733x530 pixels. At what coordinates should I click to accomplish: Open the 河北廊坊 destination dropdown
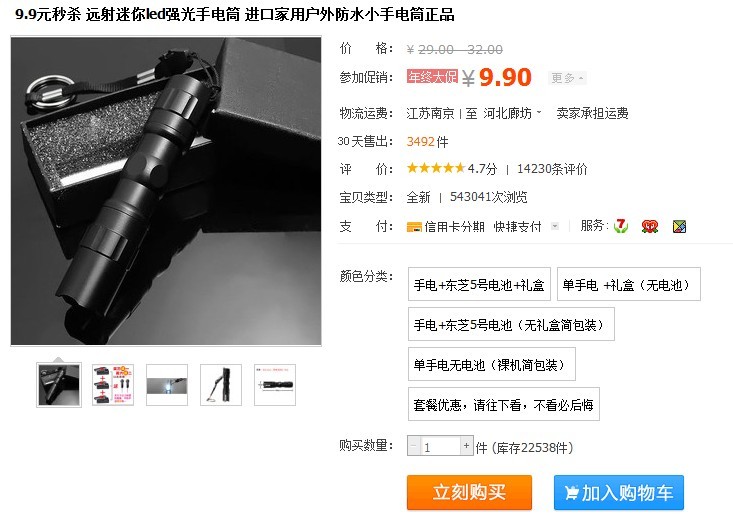512,113
